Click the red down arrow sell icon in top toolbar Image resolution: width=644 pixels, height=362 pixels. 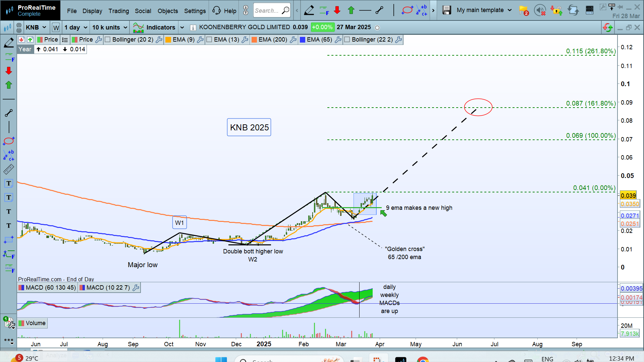(x=337, y=10)
